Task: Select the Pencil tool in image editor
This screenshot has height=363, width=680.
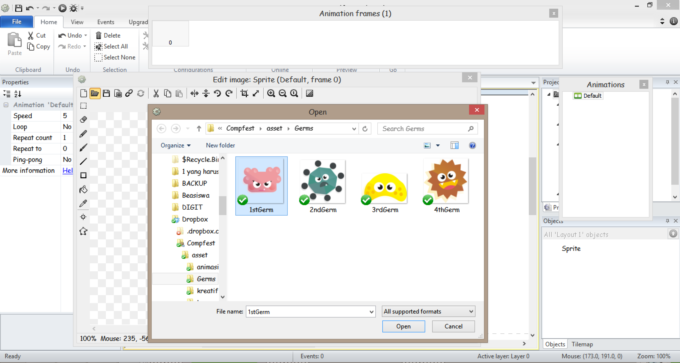Action: [84, 134]
